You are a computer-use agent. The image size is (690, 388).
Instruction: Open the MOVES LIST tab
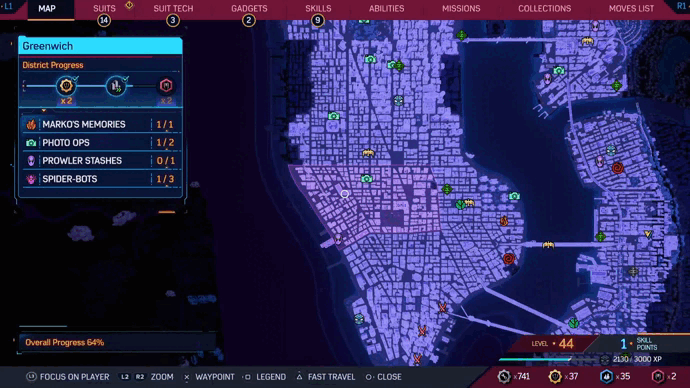(631, 8)
